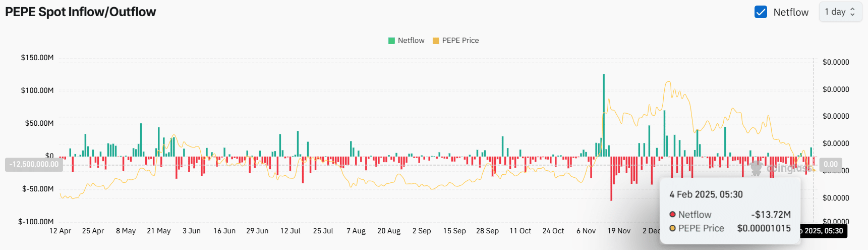Click the -$13.72M netflow value in tooltip
Viewport: 868px width, 250px height.
click(771, 215)
